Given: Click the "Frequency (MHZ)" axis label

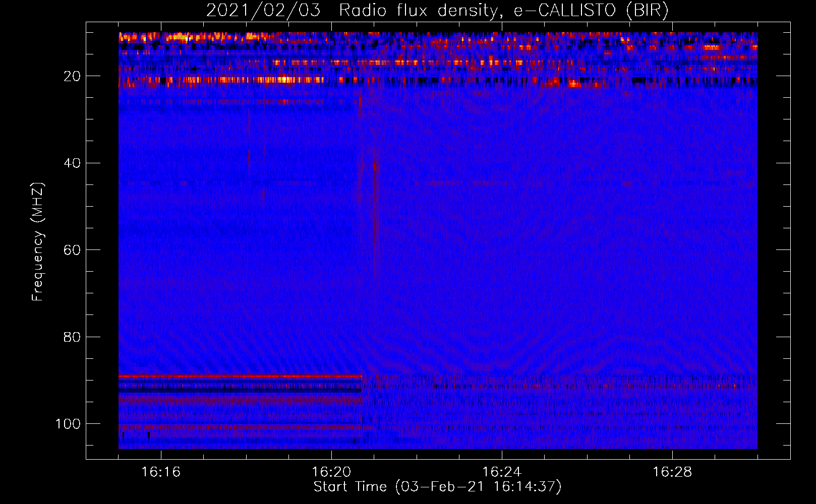Looking at the screenshot, I should click(38, 242).
